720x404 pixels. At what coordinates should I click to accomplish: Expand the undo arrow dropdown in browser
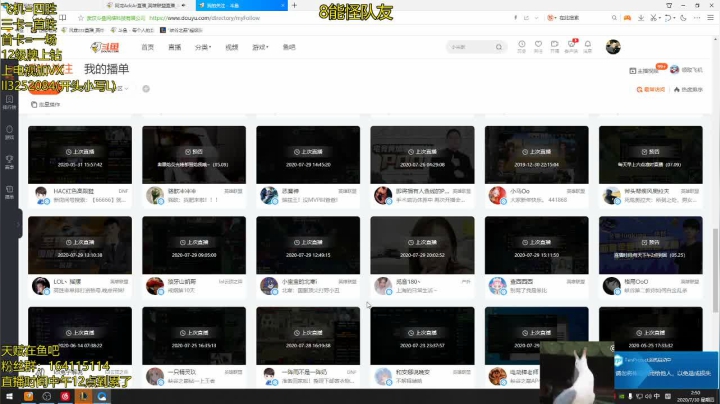pyautogui.click(x=673, y=18)
